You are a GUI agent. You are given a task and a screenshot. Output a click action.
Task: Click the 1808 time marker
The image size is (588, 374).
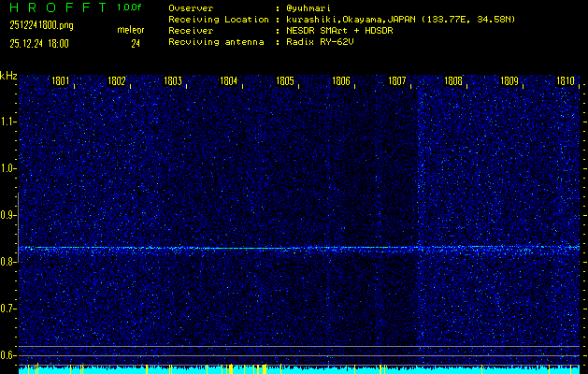coord(453,81)
